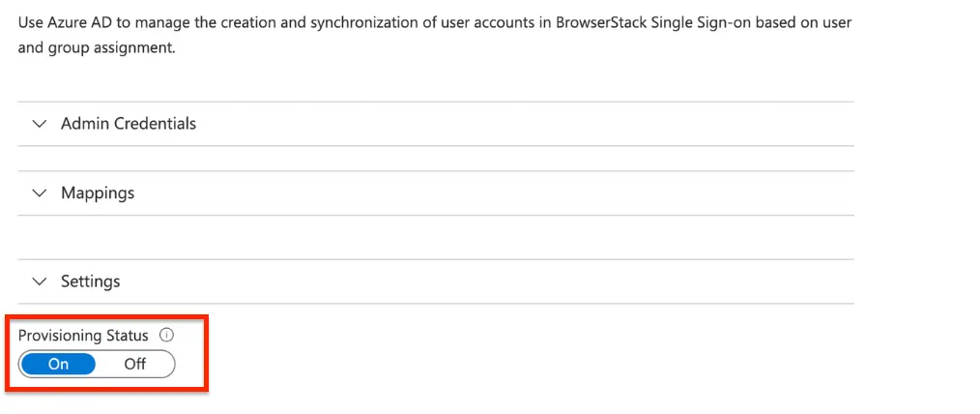
Task: Collapse the Settings chevron arrow
Action: click(39, 281)
